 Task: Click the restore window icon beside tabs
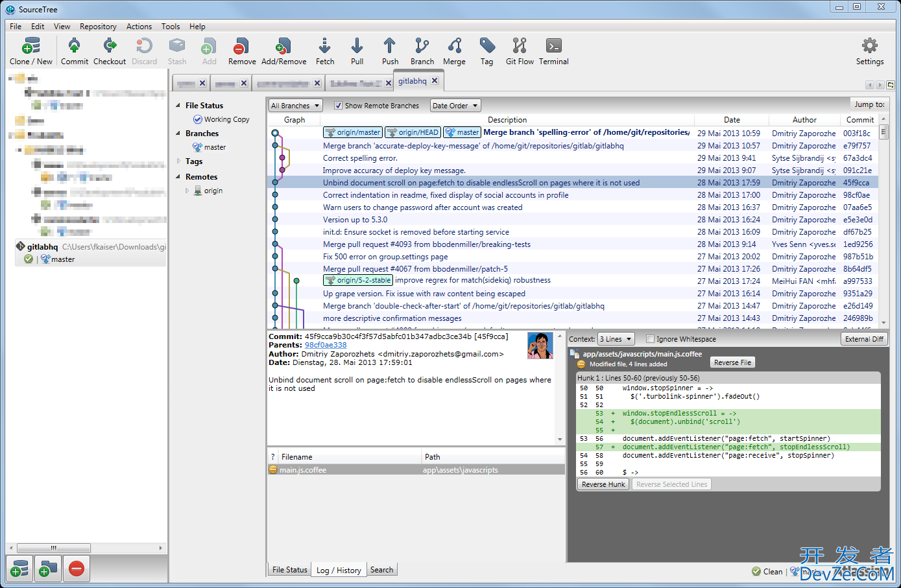[x=891, y=85]
